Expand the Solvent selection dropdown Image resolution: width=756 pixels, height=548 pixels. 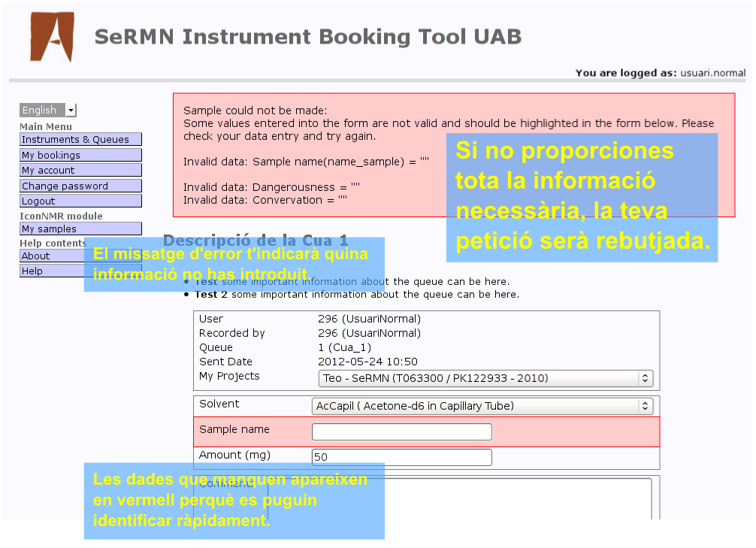(x=482, y=406)
